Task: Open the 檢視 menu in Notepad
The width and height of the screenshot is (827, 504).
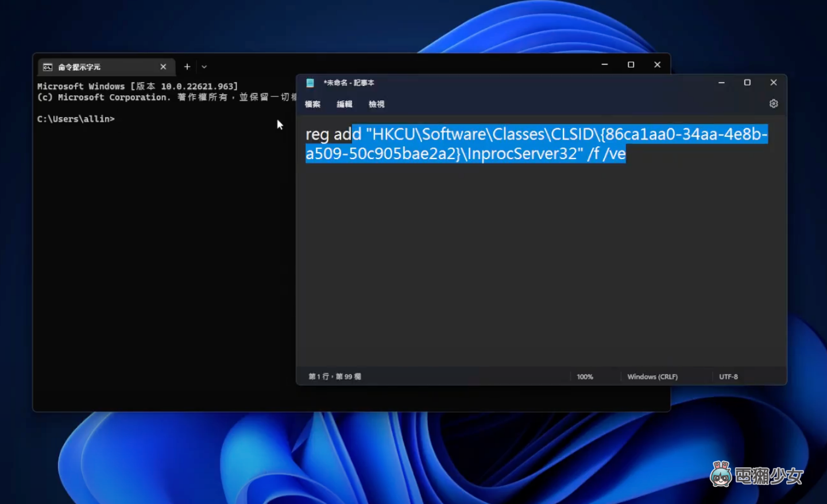Action: 377,104
